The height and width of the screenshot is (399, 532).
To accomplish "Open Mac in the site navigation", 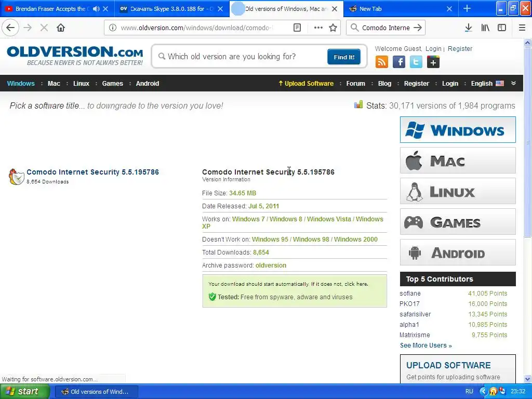I will [x=54, y=84].
